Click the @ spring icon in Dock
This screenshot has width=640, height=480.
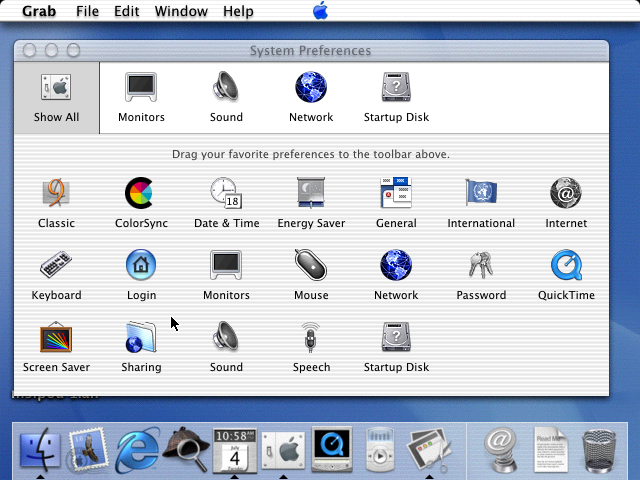501,450
